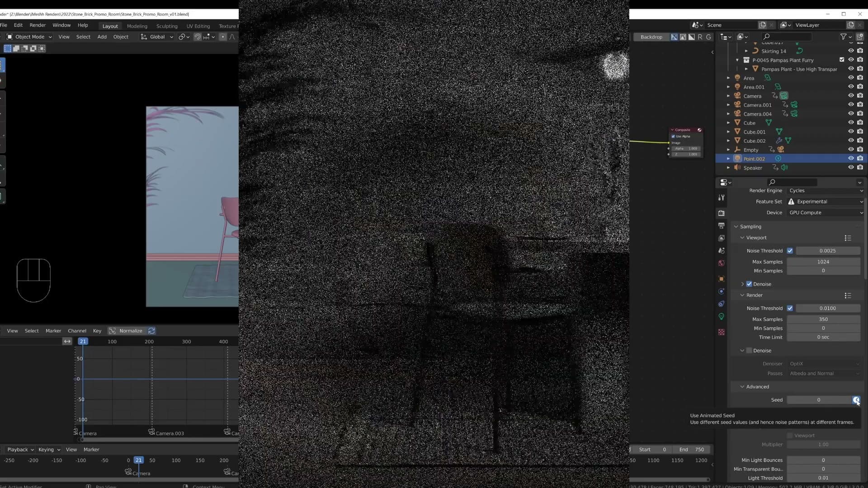Toggle viewport Noise Threshold checkbox
Image resolution: width=868 pixels, height=488 pixels.
790,251
